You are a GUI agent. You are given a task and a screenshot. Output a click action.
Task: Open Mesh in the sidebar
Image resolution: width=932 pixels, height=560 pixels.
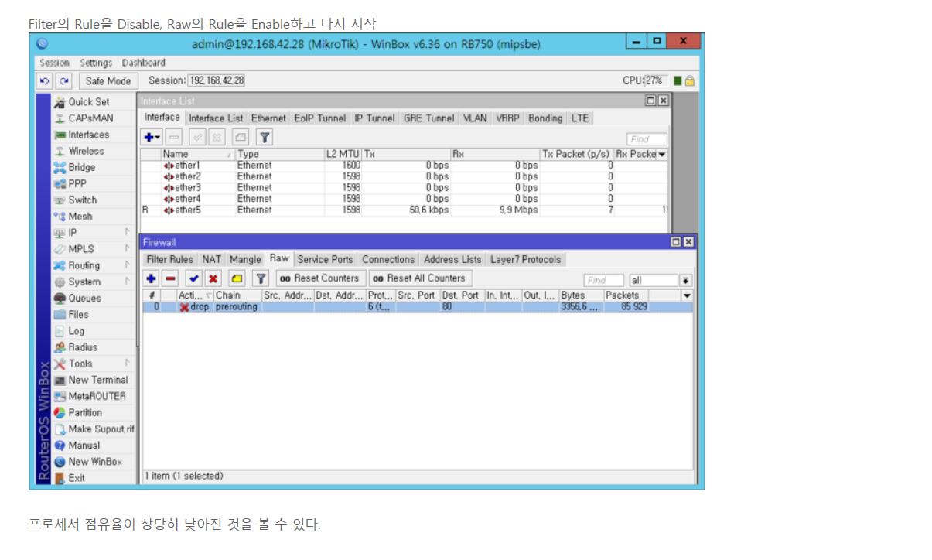click(80, 217)
